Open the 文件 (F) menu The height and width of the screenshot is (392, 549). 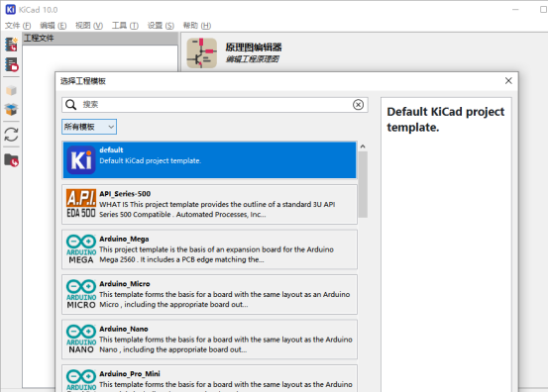(18, 26)
